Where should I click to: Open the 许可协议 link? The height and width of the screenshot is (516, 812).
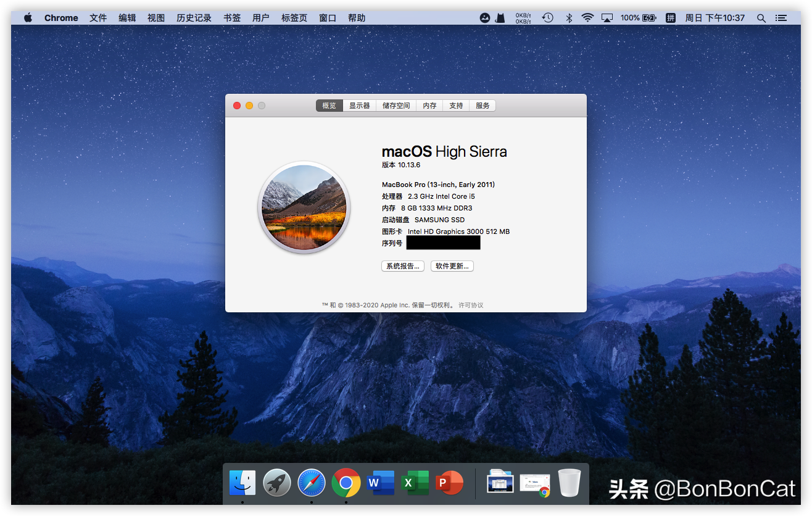click(x=471, y=305)
